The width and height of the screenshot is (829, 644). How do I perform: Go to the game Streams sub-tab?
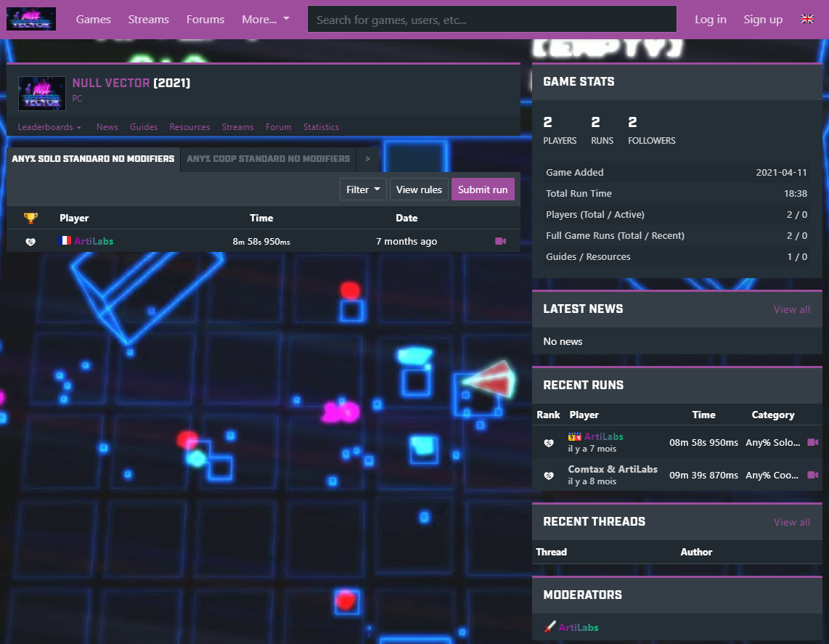(x=238, y=127)
